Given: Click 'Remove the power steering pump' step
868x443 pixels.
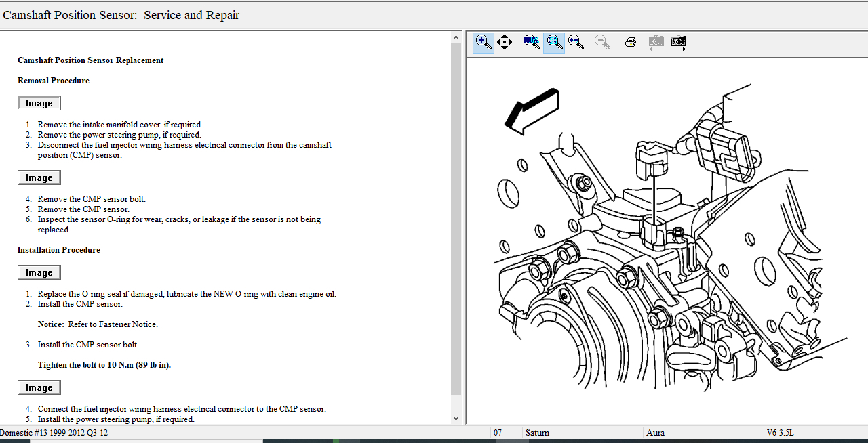Looking at the screenshot, I should coord(119,135).
